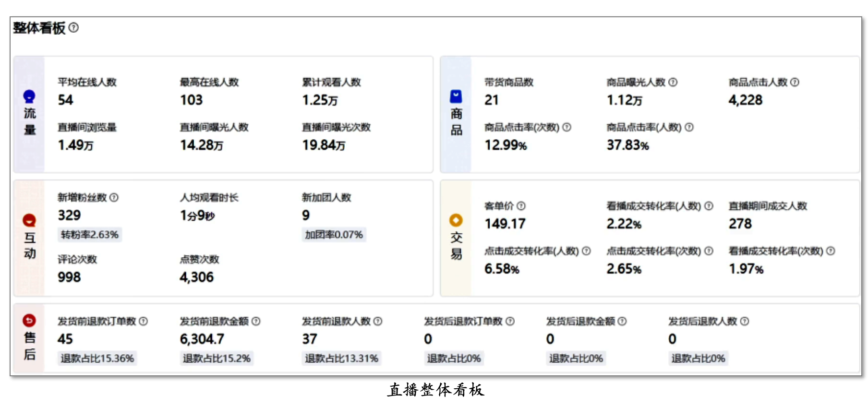Click the orange 交易 section icon
The image size is (868, 407).
click(x=456, y=220)
